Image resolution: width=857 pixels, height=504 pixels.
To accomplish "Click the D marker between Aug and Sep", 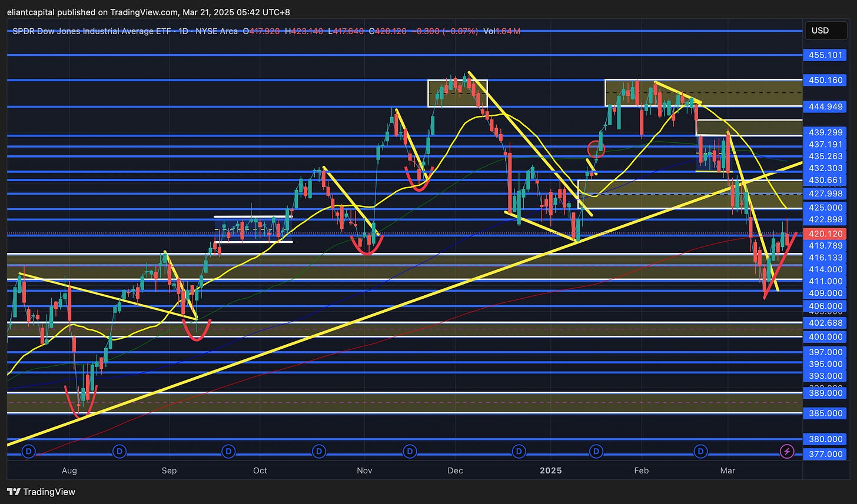I will pyautogui.click(x=119, y=452).
